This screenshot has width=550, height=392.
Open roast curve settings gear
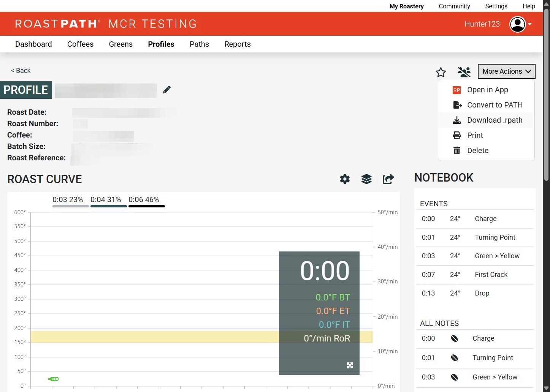(345, 179)
